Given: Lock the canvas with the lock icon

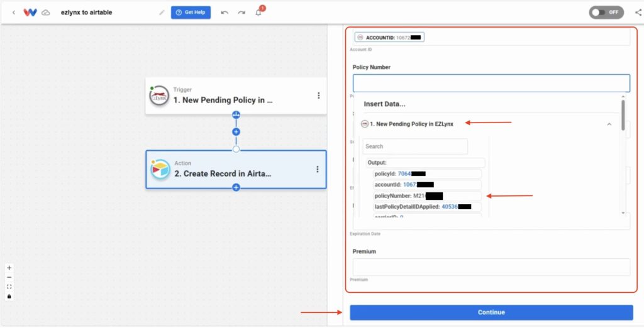Looking at the screenshot, I should click(x=9, y=296).
